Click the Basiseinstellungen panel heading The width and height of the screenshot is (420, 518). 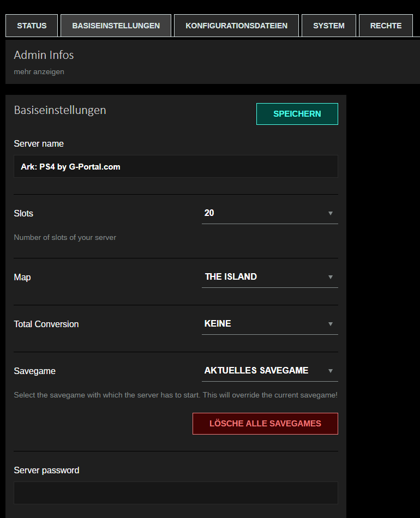click(x=60, y=110)
